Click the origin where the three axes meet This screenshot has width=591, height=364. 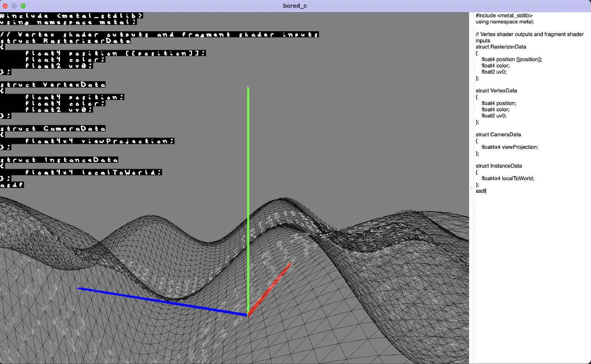pos(248,315)
